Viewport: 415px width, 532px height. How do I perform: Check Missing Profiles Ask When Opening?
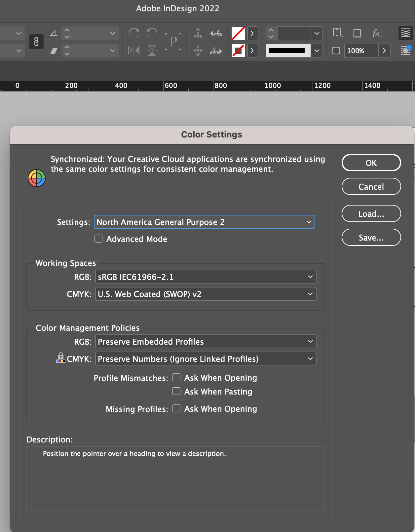(x=176, y=408)
